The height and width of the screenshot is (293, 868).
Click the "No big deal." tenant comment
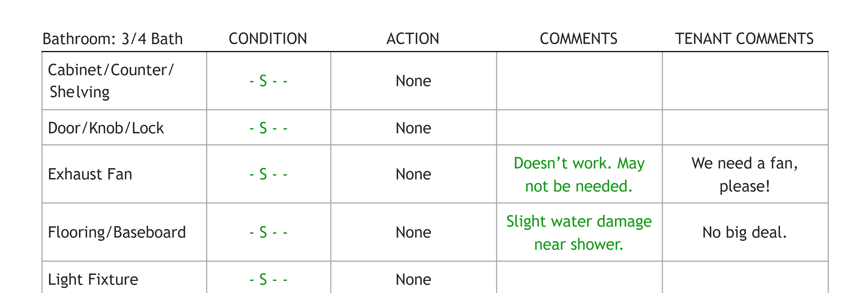(745, 232)
